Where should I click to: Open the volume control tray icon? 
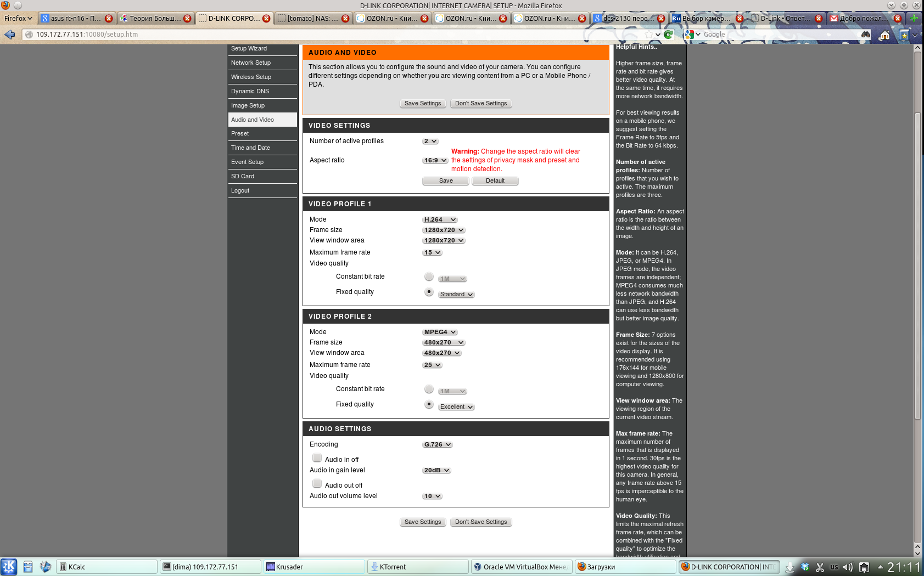[x=848, y=567]
